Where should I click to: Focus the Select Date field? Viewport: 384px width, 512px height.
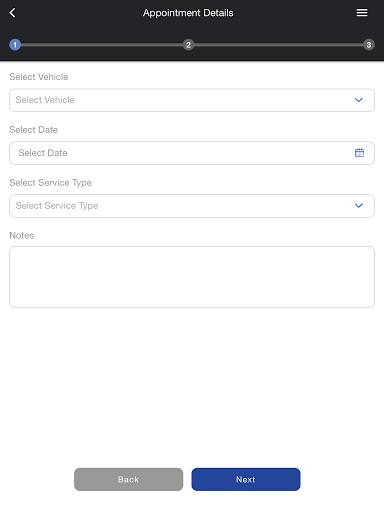[x=192, y=153]
